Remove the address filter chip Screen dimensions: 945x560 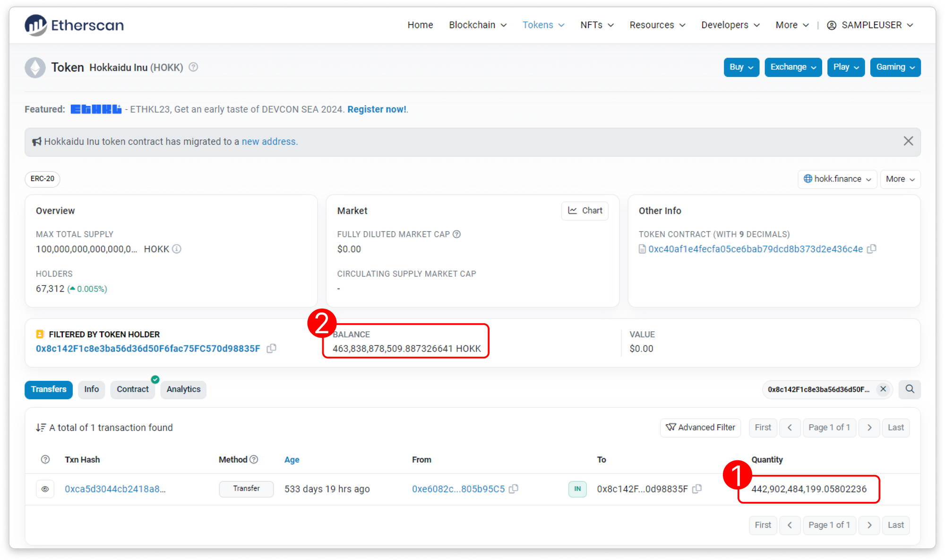point(883,389)
